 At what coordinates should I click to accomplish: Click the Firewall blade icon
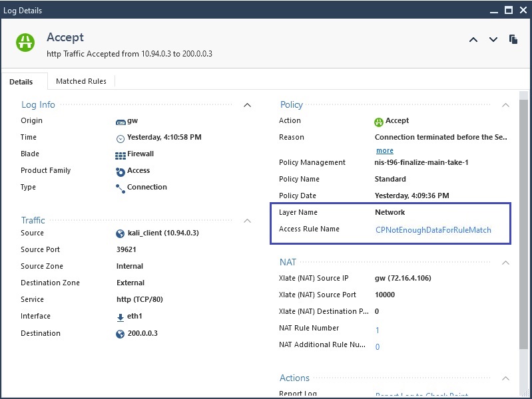(121, 156)
